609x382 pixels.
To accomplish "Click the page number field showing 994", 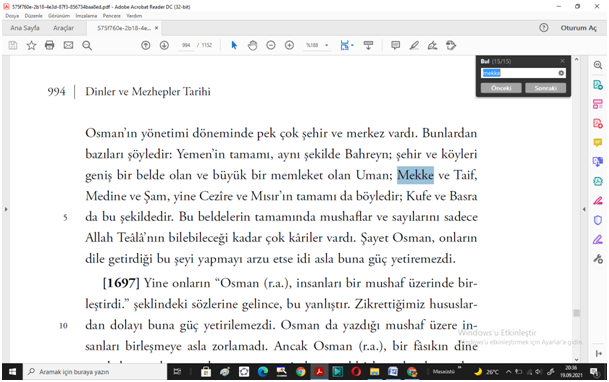I will [x=186, y=45].
